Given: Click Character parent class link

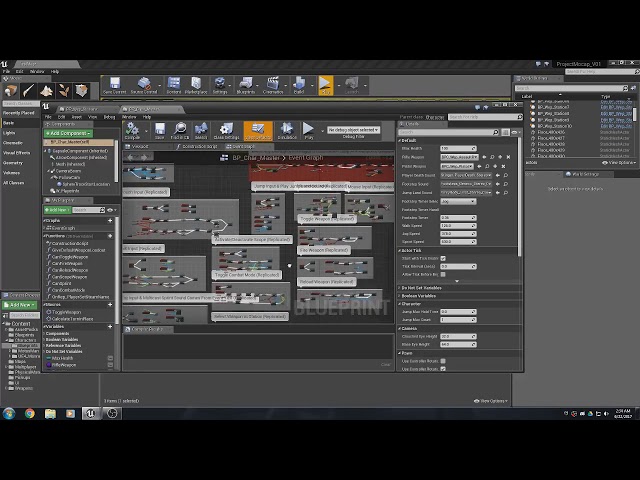Looking at the screenshot, I should click(x=435, y=117).
